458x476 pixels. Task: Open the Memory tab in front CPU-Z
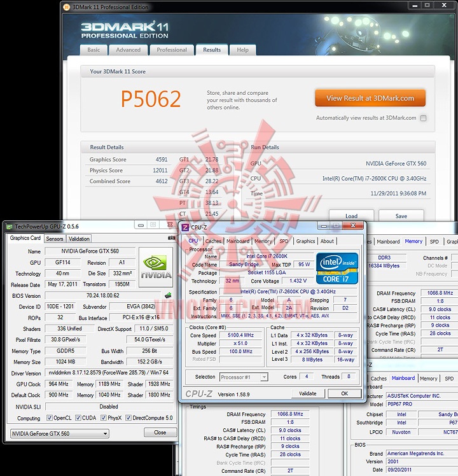click(x=263, y=241)
